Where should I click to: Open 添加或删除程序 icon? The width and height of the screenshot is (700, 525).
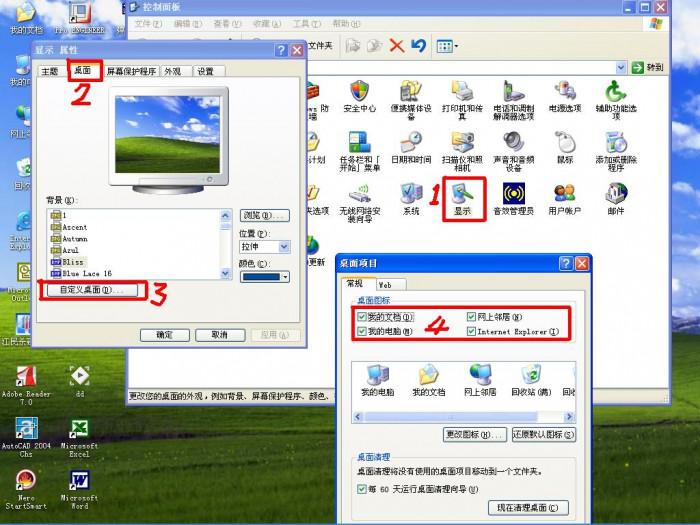point(616,151)
